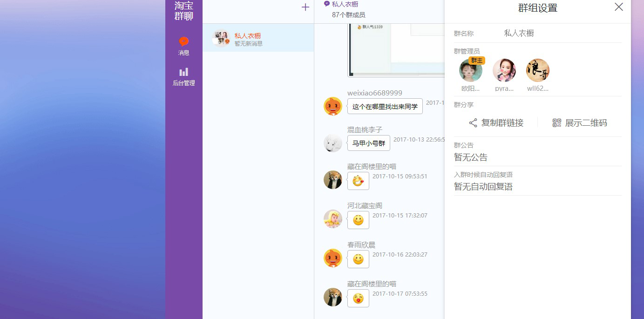
Task: Click 混血桃李子's white avatar
Action: coord(333,143)
